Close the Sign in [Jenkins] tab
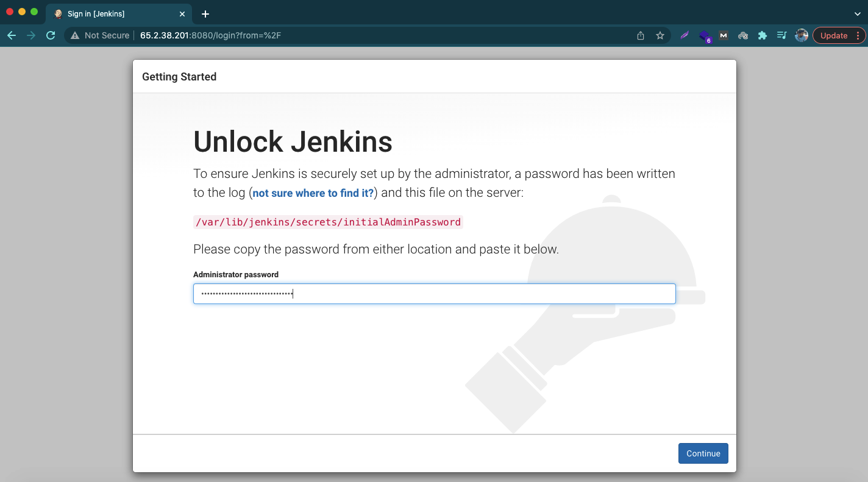868x482 pixels. point(182,13)
